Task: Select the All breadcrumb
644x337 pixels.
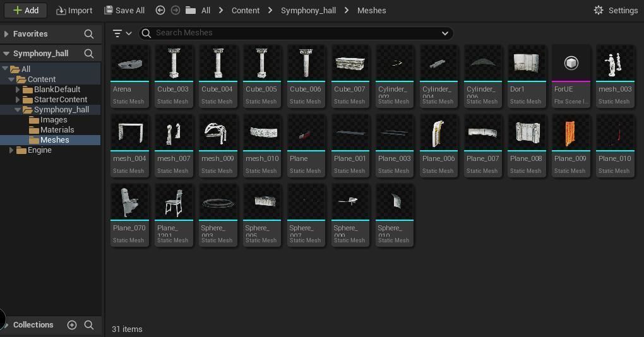Action: tap(206, 10)
